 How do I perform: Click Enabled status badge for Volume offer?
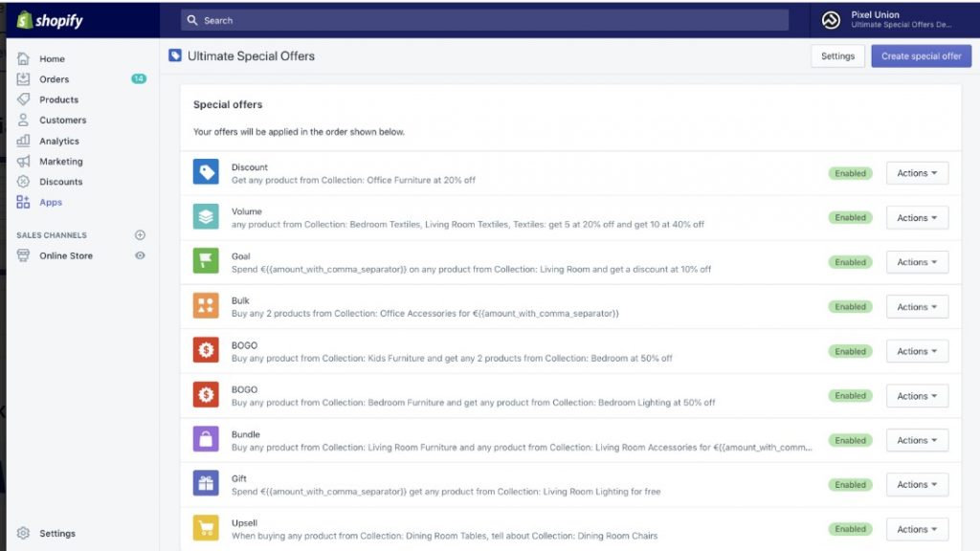pos(850,217)
